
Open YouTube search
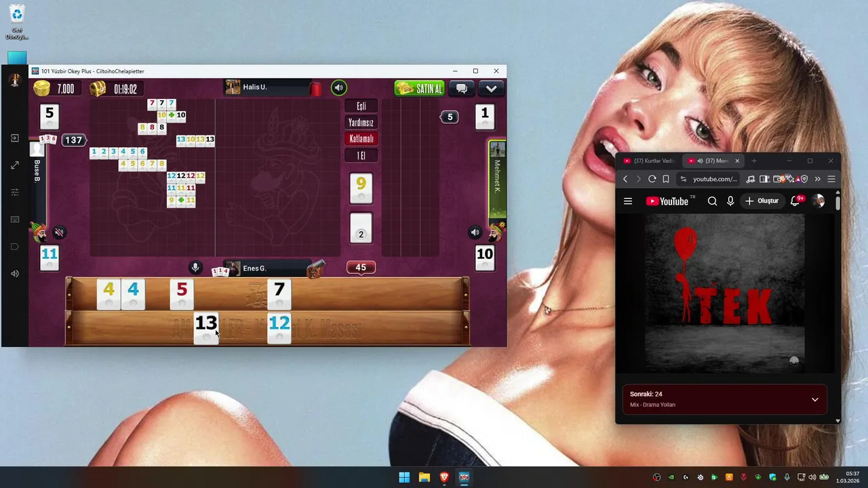coord(712,201)
